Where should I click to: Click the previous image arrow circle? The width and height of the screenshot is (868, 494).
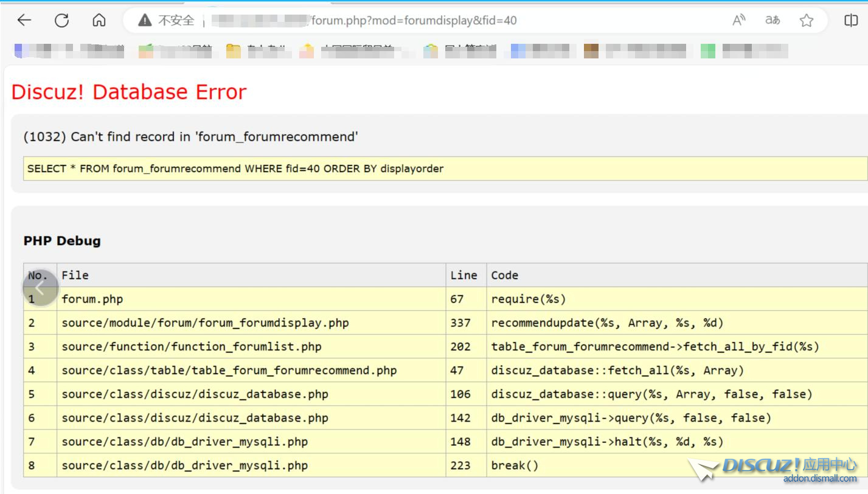[40, 287]
